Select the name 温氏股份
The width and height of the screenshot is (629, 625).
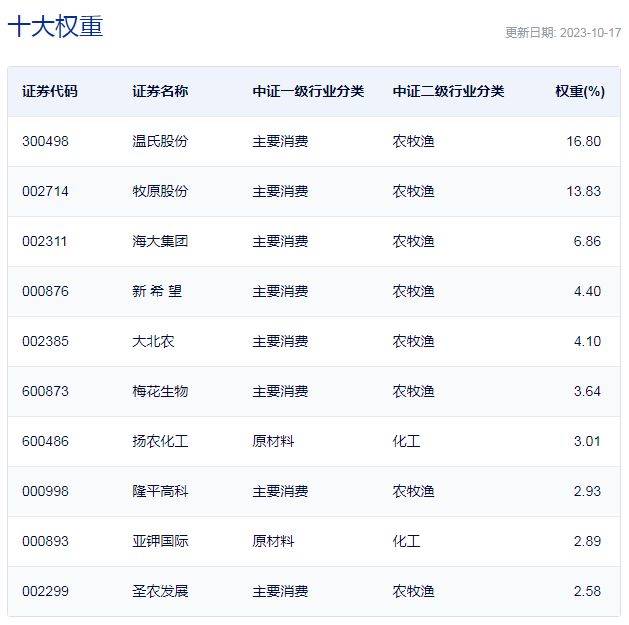pos(160,141)
